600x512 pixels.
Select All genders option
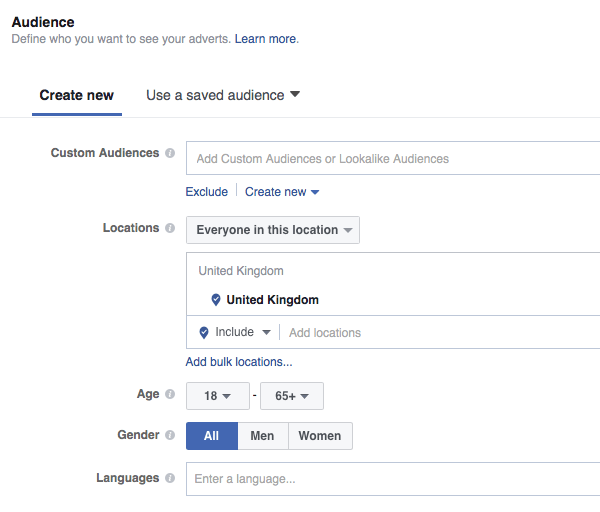pyautogui.click(x=211, y=436)
